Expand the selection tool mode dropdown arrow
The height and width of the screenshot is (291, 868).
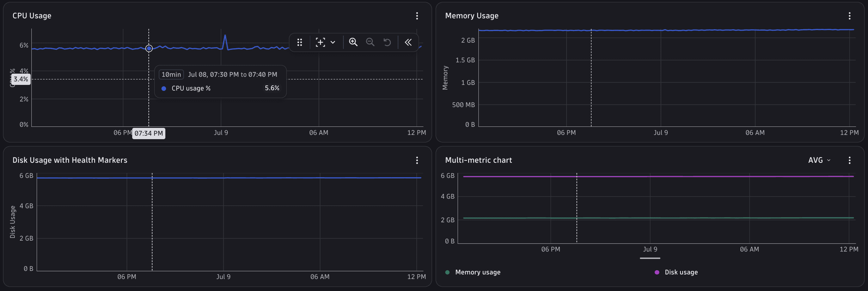coord(332,42)
